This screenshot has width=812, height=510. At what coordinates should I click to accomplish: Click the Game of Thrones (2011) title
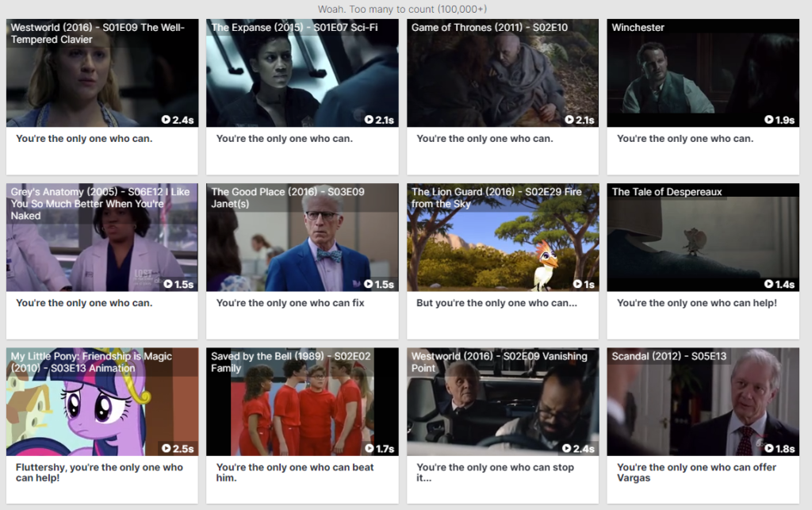click(489, 28)
